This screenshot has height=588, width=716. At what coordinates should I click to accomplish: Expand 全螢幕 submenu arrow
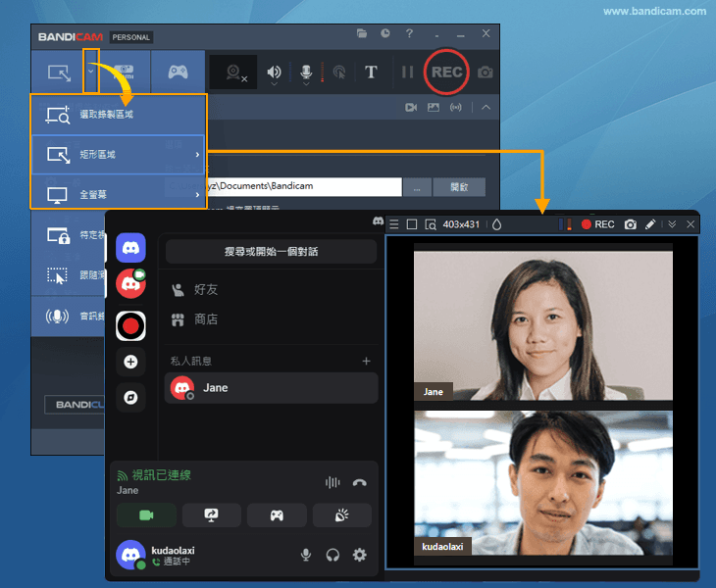pos(197,195)
